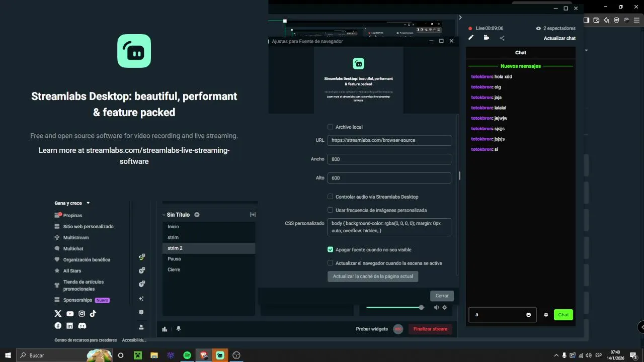Open Sitio web personalizado menu item
This screenshot has height=362, width=644.
pyautogui.click(x=84, y=227)
